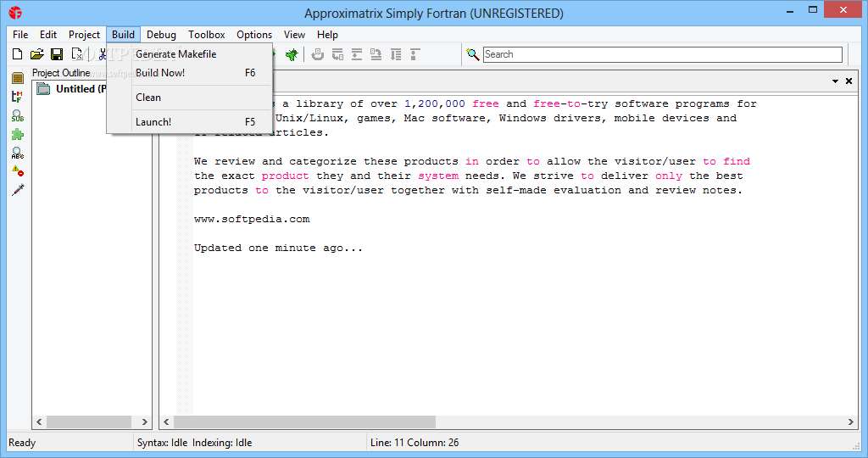Screen dimensions: 868x458
Task: Click the www.softpedia.com text in the editor
Action: coord(252,220)
